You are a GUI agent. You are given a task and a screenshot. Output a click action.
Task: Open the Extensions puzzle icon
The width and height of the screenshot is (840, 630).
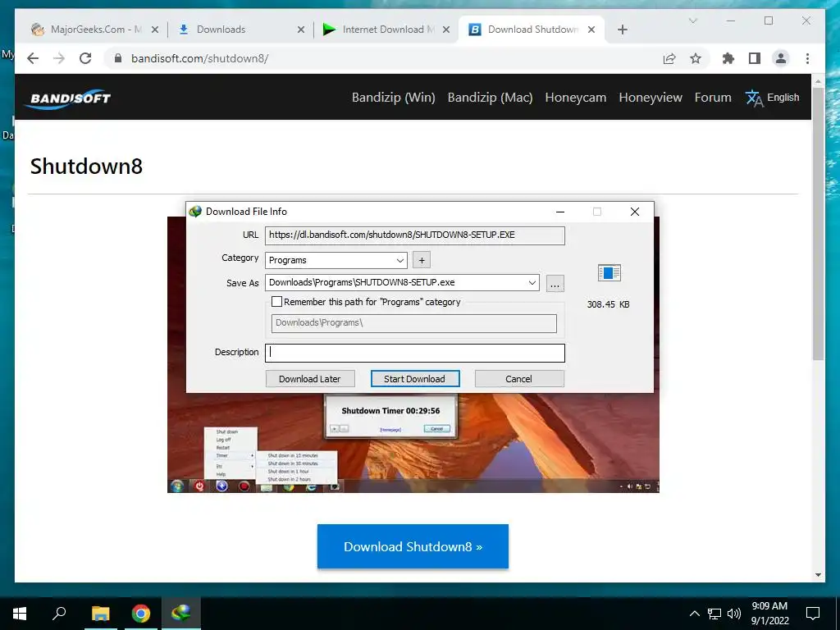pos(728,58)
